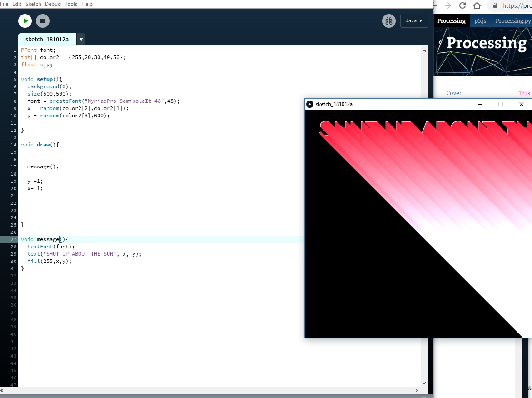Expand the arrow next to sketch tab
Image resolution: width=532 pixels, height=398 pixels.
(x=81, y=40)
